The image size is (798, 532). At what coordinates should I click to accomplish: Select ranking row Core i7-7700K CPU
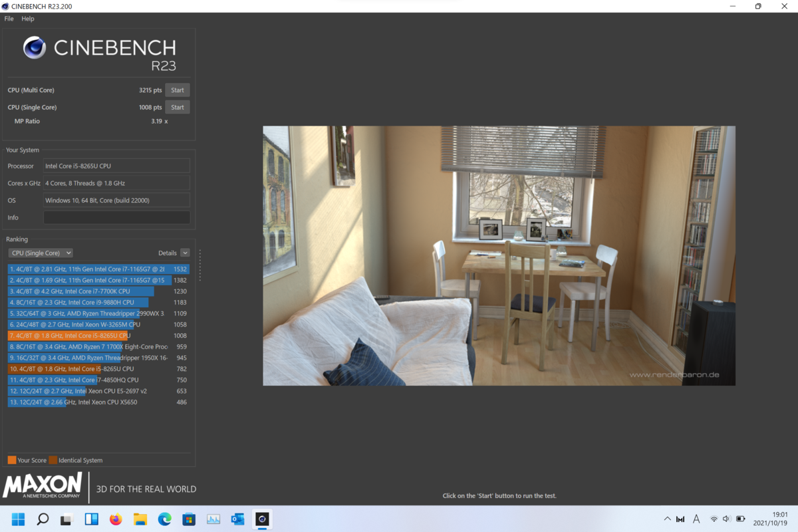[x=98, y=291]
